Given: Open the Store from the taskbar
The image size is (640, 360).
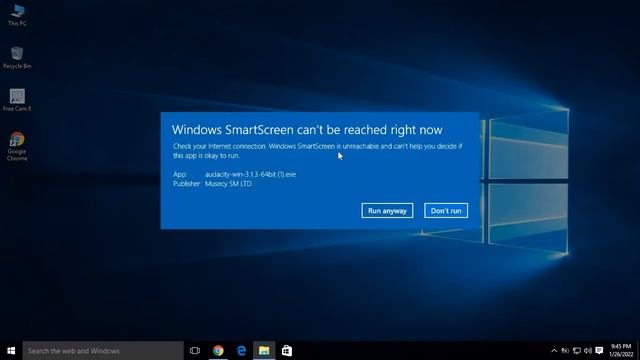Looking at the screenshot, I should pyautogui.click(x=287, y=351).
